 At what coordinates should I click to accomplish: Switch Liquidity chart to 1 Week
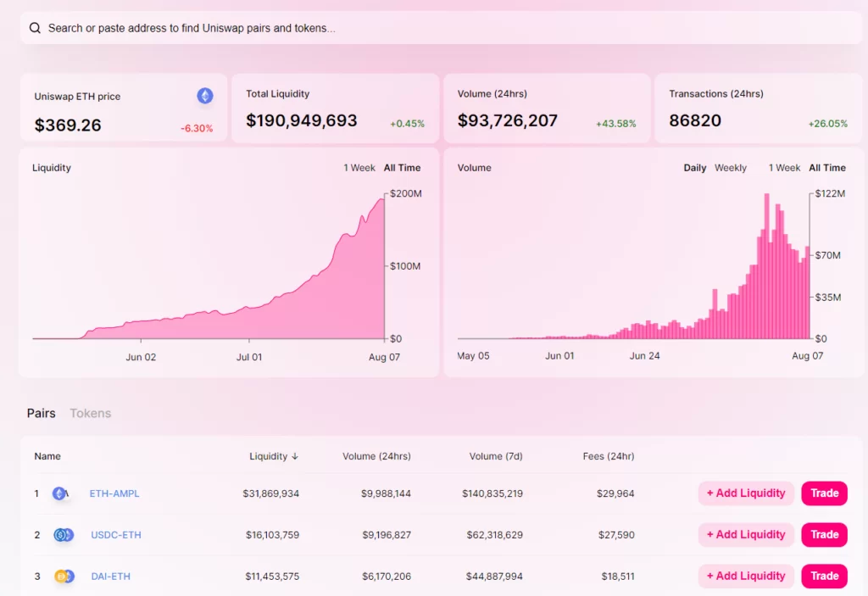click(359, 168)
